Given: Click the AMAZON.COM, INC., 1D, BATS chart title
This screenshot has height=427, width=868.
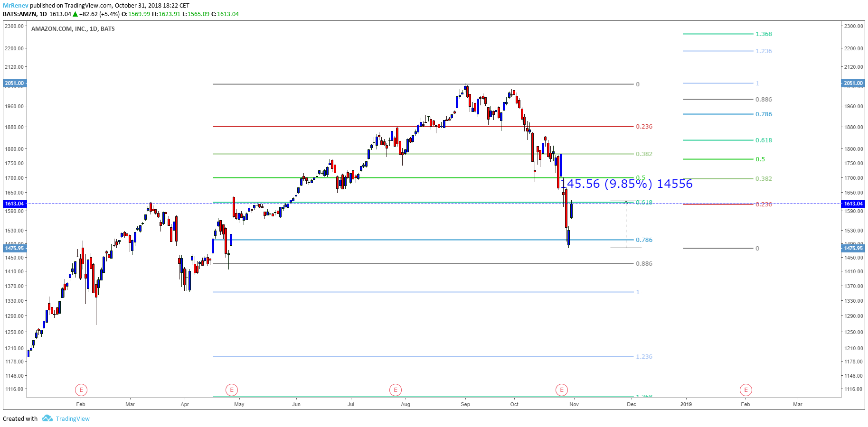Looking at the screenshot, I should tap(73, 29).
